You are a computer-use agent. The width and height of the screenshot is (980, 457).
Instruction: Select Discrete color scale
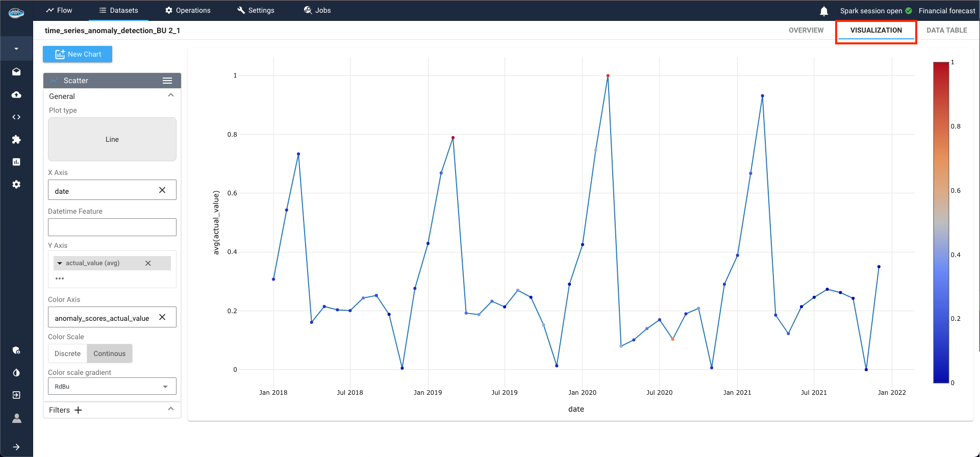coord(67,353)
